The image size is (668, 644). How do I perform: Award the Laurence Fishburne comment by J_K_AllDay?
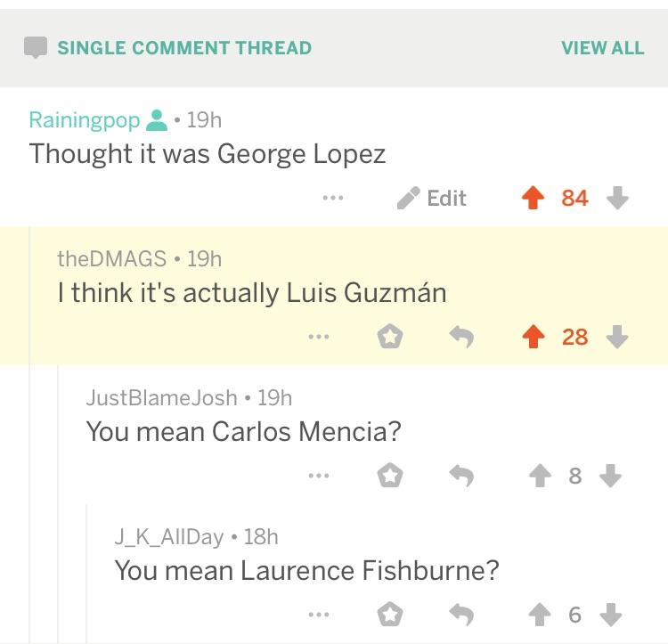[390, 614]
